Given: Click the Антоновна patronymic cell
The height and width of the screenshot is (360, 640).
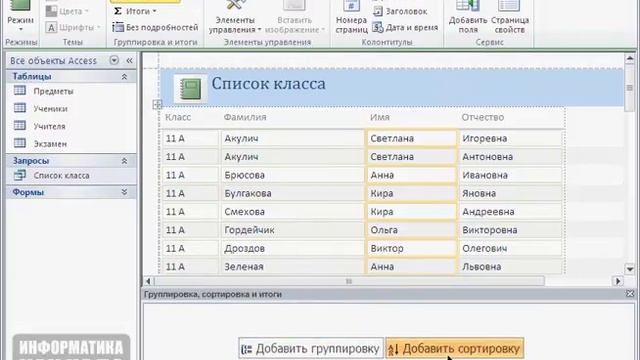Looking at the screenshot, I should pos(511,157).
